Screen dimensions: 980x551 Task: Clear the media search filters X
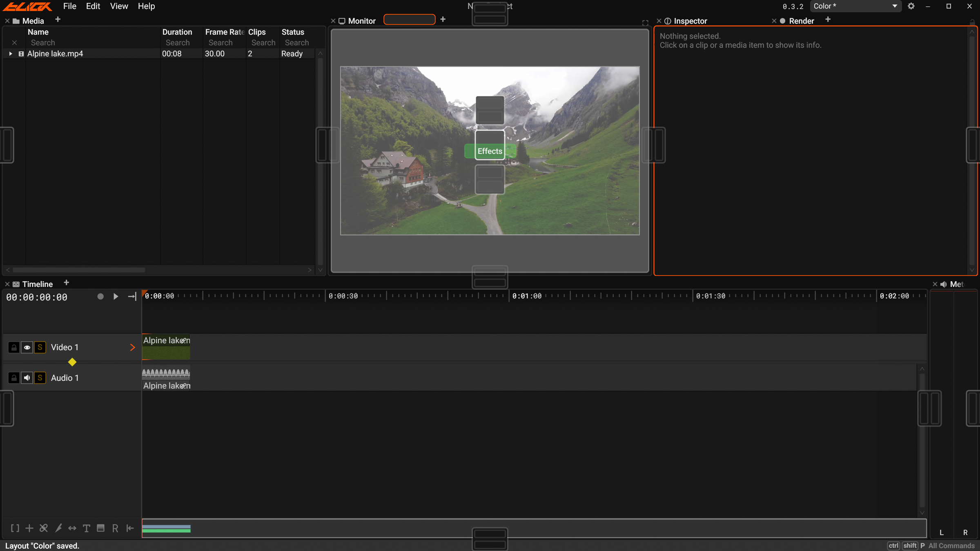coord(14,42)
